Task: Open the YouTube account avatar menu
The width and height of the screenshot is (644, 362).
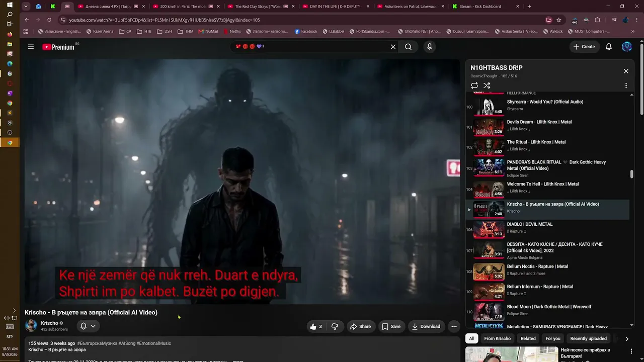Action: (x=627, y=47)
